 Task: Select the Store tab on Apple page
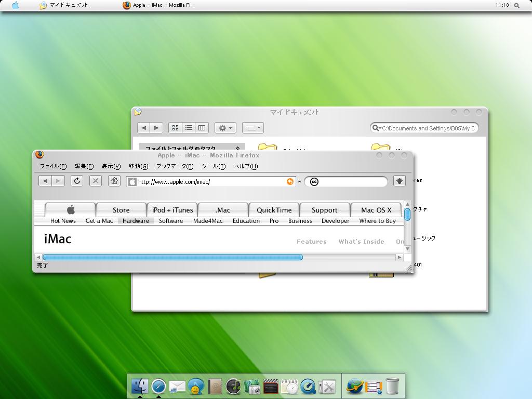tap(121, 210)
